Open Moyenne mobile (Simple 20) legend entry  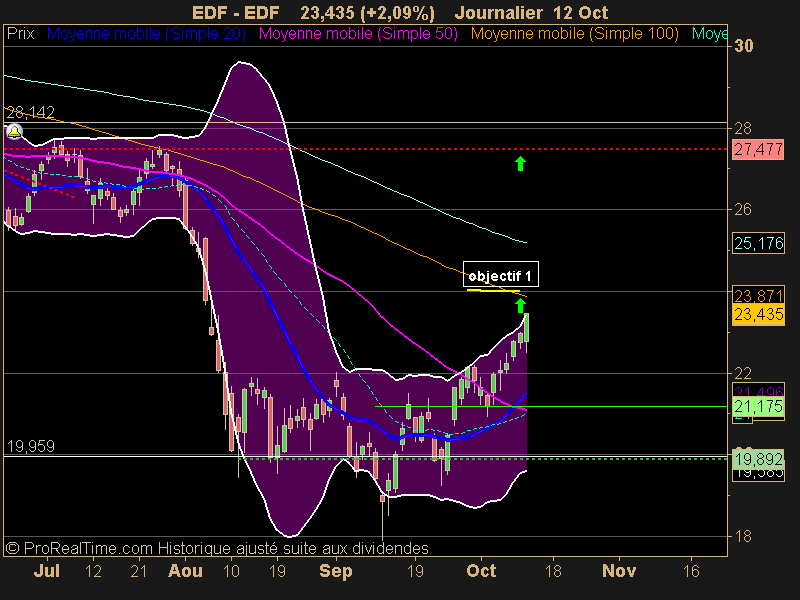click(146, 34)
